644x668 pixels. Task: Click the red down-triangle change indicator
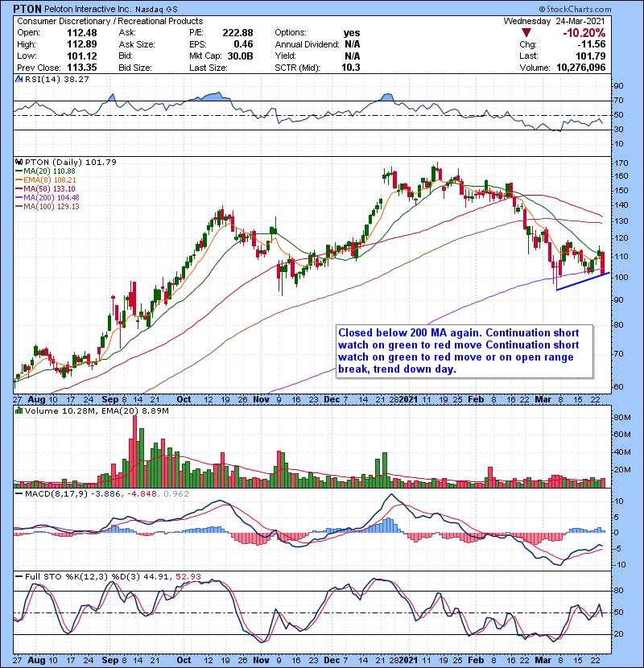point(526,33)
